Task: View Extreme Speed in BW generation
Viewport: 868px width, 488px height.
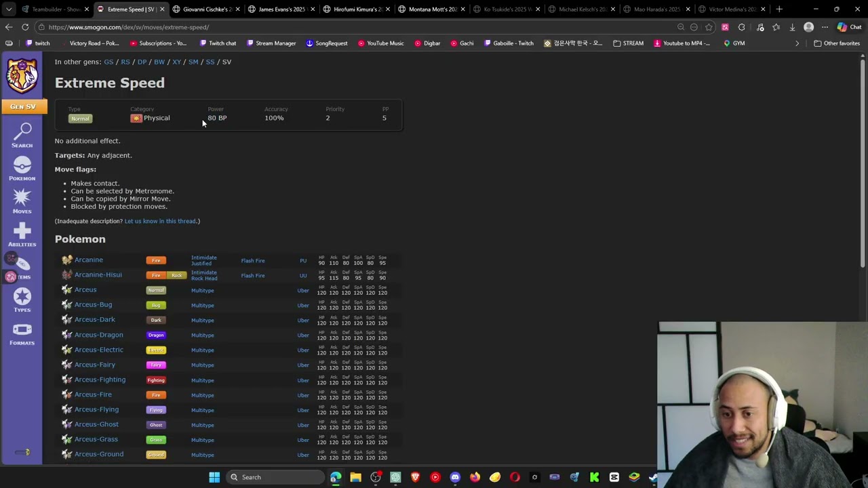Action: pyautogui.click(x=159, y=62)
